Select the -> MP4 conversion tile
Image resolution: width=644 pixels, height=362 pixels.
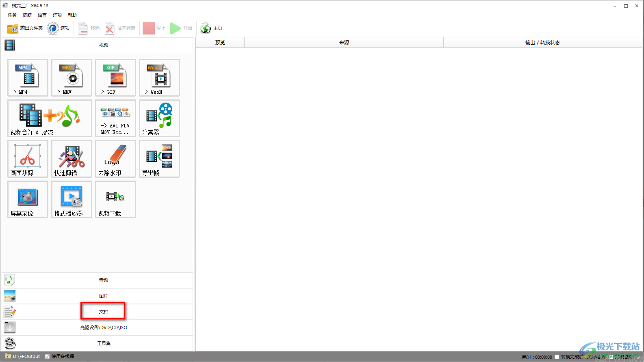28,78
